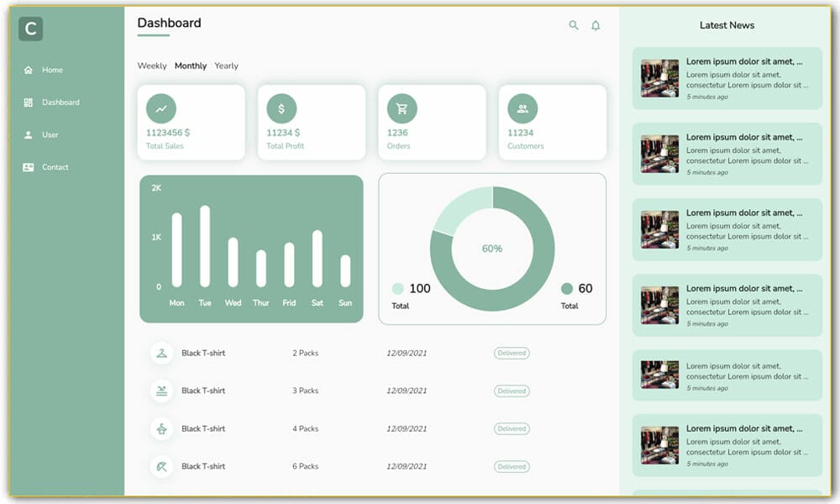
Task: Open the search icon near Dashboard header
Action: (x=574, y=26)
